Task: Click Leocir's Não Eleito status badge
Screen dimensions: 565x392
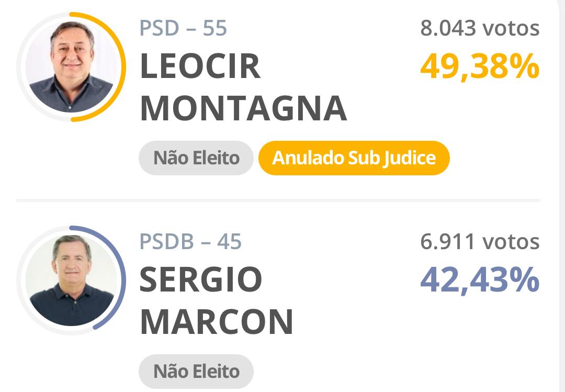Action: pos(196,158)
